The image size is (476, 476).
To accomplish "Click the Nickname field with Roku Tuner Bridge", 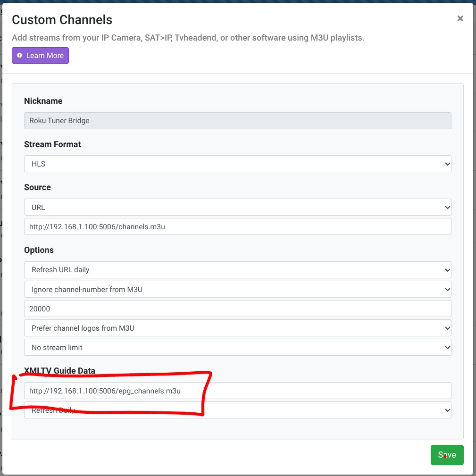I will pos(237,121).
